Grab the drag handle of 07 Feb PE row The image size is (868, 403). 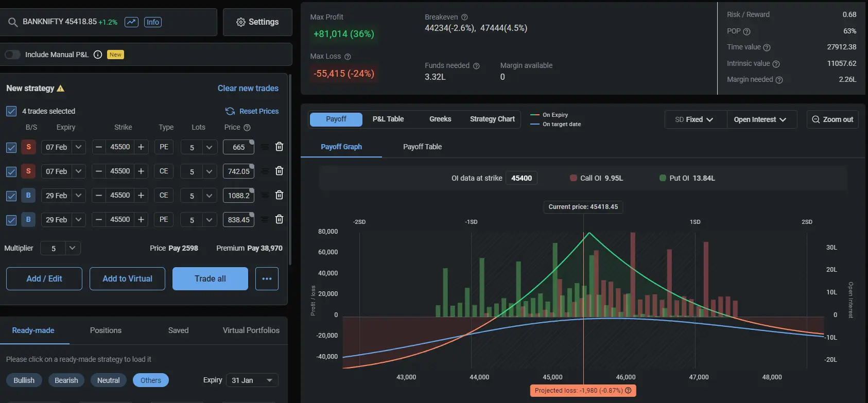click(x=265, y=147)
